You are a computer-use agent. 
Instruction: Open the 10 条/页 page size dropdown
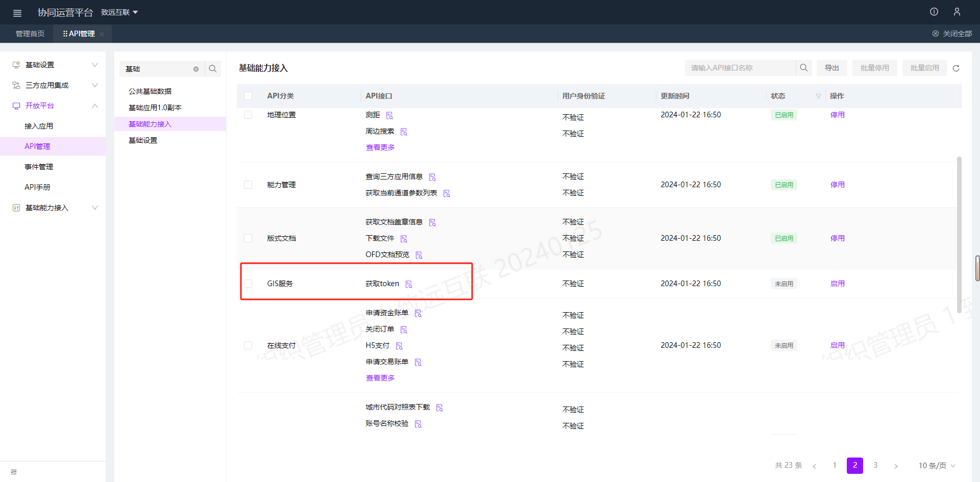click(x=937, y=465)
